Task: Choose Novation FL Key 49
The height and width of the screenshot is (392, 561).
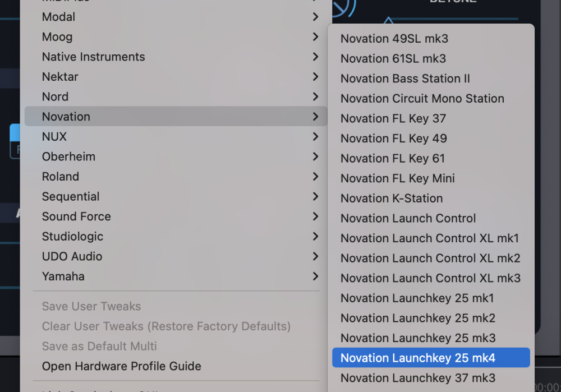Action: (x=393, y=139)
